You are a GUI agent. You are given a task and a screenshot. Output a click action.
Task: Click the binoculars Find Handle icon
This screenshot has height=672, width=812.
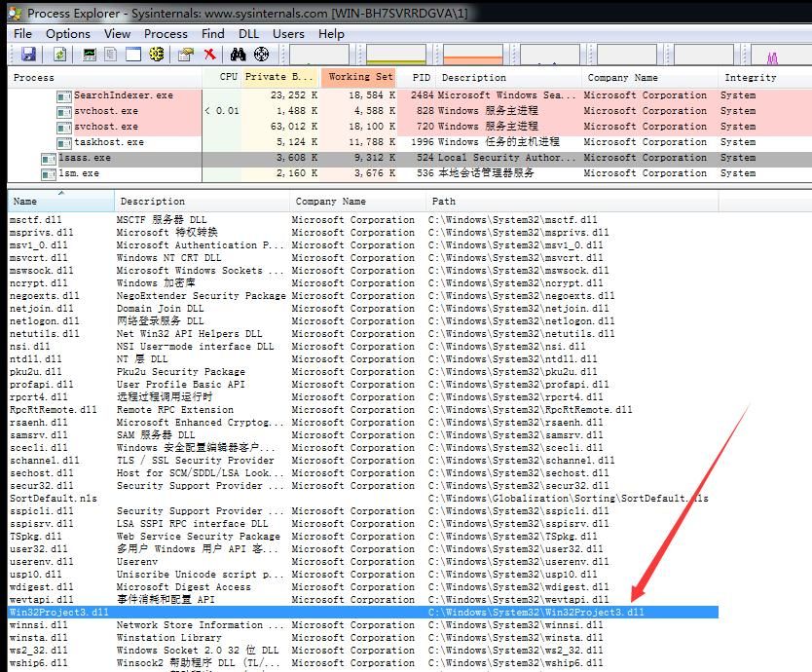pos(238,54)
